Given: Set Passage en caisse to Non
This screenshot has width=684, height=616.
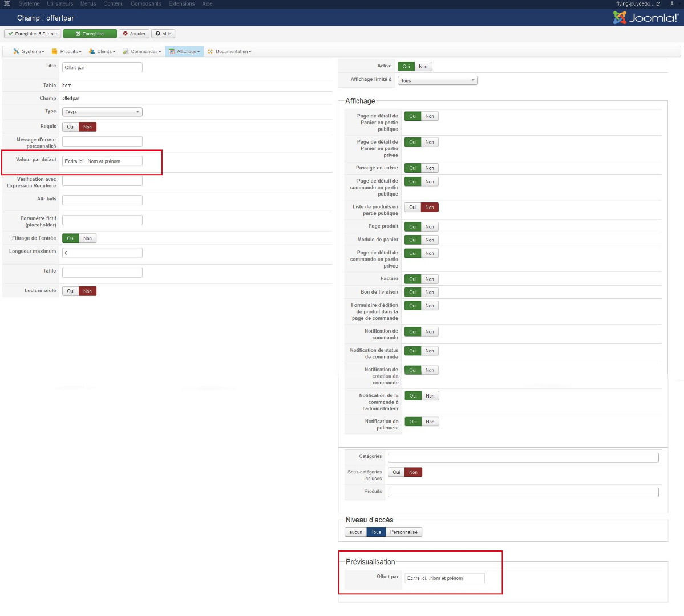Looking at the screenshot, I should (x=430, y=168).
